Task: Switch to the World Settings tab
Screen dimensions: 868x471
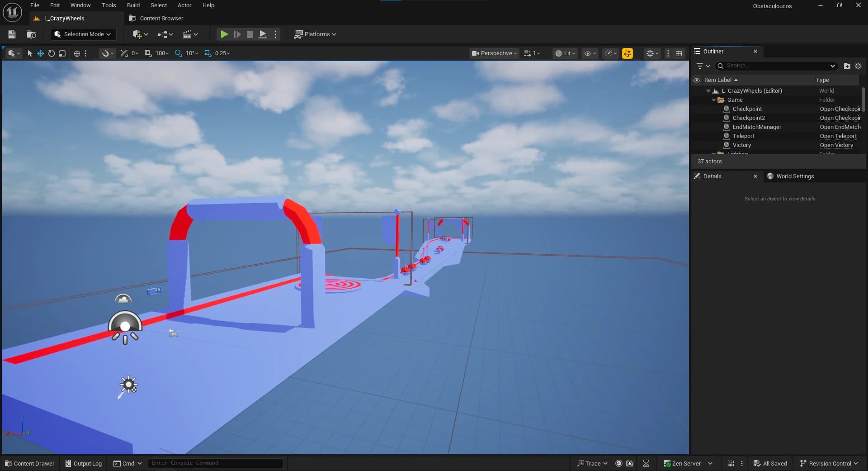Action: pyautogui.click(x=794, y=176)
